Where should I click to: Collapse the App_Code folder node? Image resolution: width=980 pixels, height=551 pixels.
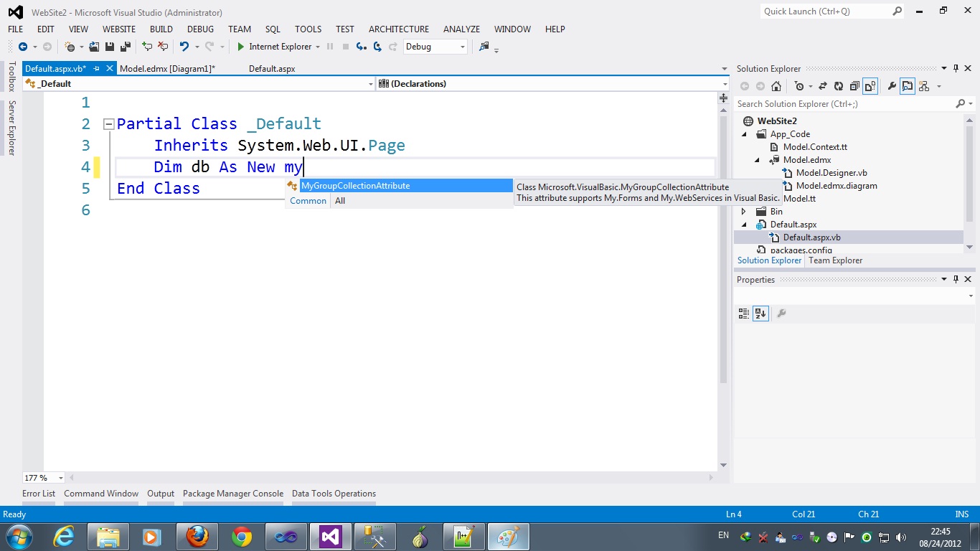[x=744, y=134]
